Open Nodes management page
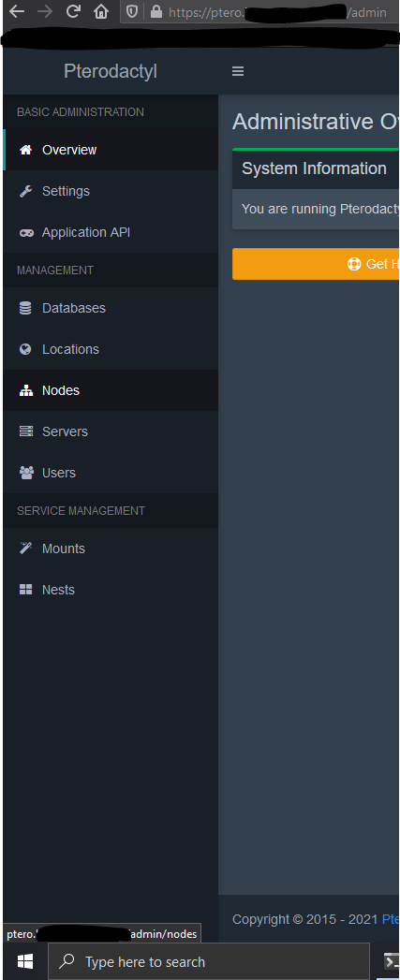400x980 pixels. click(x=111, y=390)
